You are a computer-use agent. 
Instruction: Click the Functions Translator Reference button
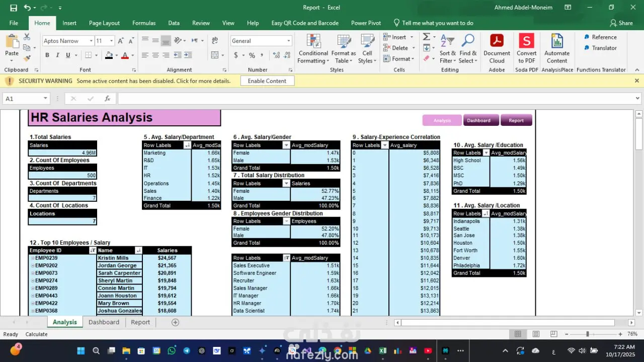[x=600, y=37]
